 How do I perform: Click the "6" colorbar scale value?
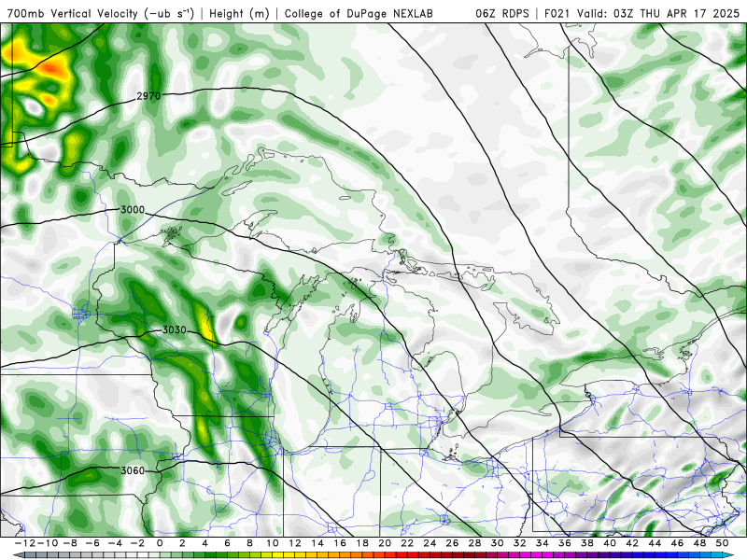(x=227, y=543)
